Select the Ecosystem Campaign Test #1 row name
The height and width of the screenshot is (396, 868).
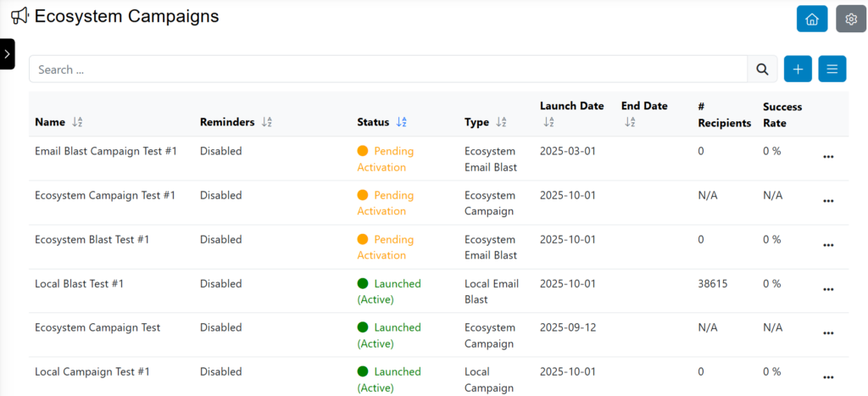tap(105, 195)
